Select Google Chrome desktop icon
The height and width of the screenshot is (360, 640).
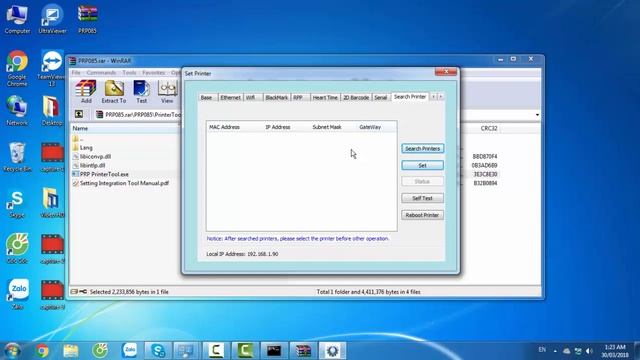pyautogui.click(x=17, y=68)
